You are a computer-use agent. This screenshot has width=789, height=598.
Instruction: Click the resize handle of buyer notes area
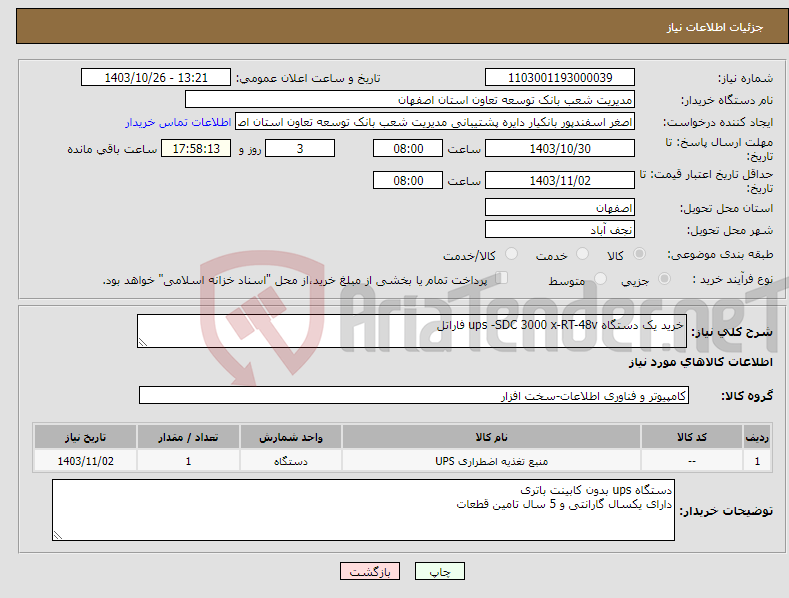pyautogui.click(x=58, y=536)
